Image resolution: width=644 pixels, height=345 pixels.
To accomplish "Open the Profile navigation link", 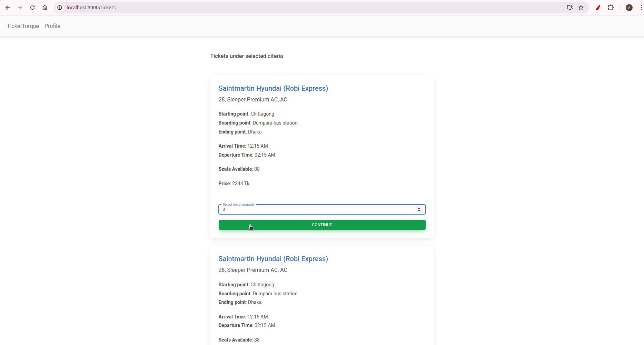I will [x=52, y=26].
